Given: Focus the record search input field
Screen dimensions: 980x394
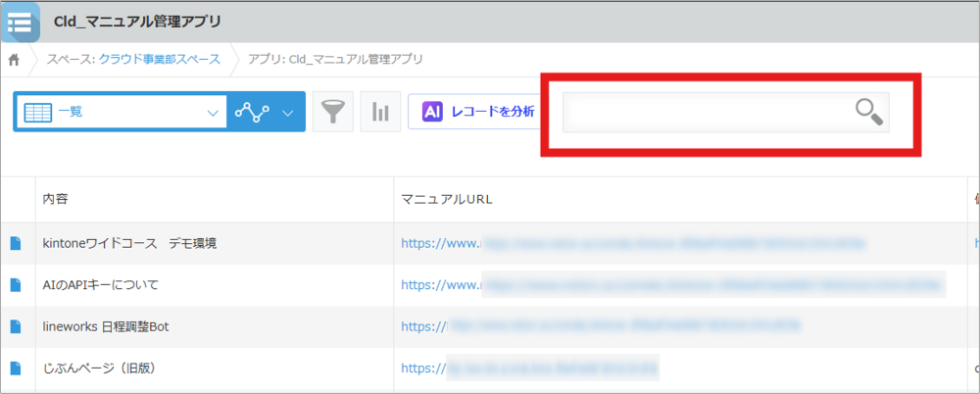Looking at the screenshot, I should pyautogui.click(x=725, y=113).
